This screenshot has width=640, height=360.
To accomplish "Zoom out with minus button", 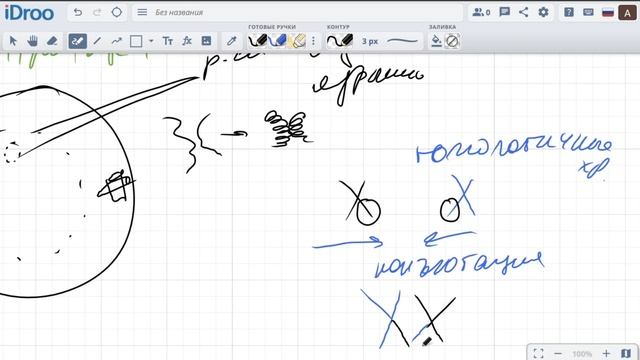I will [558, 353].
